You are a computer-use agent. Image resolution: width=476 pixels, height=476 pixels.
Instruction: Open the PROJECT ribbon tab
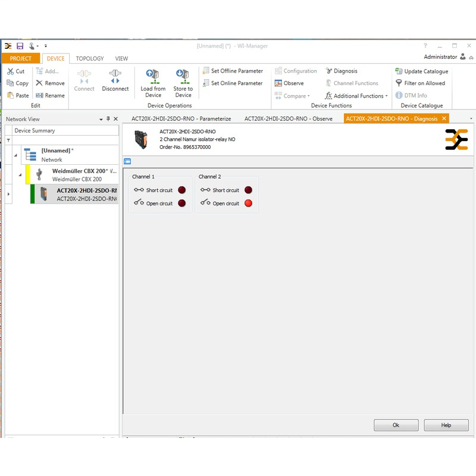click(21, 58)
